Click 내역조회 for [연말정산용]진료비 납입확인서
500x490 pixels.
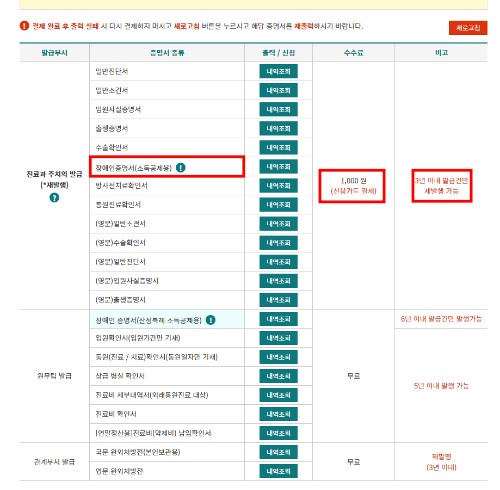[278, 433]
